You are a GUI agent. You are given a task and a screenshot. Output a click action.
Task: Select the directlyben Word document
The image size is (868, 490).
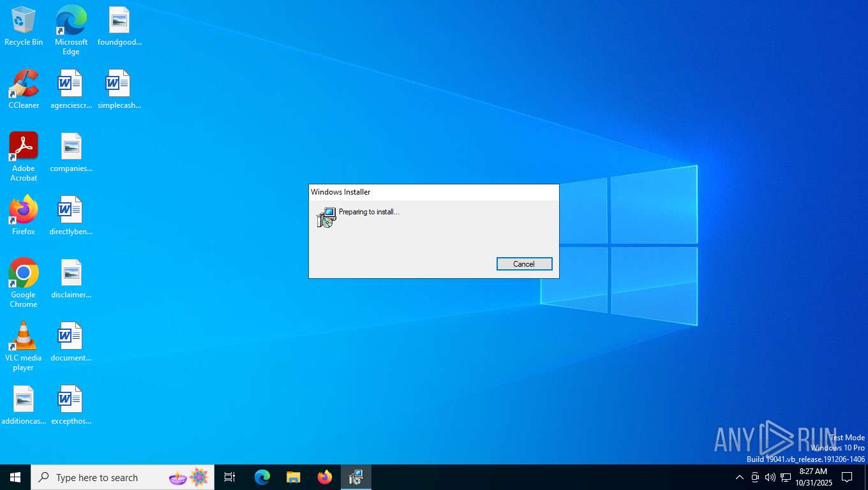pyautogui.click(x=71, y=216)
